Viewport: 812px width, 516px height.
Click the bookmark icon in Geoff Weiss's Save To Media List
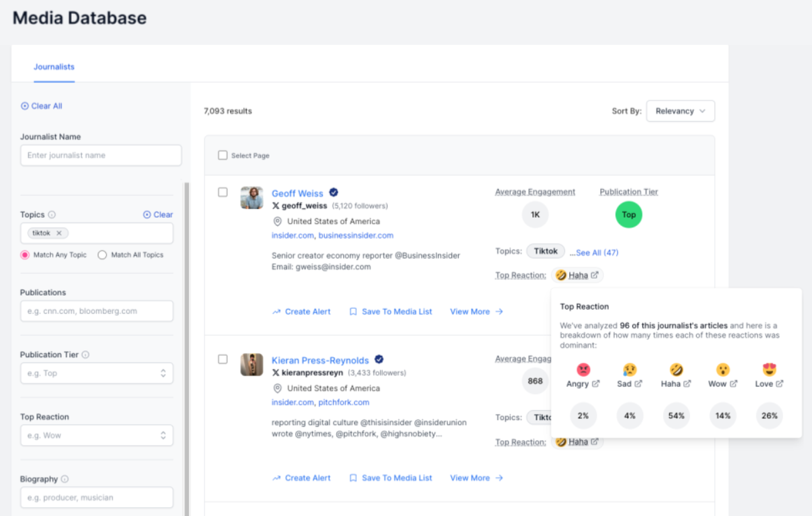click(x=353, y=312)
